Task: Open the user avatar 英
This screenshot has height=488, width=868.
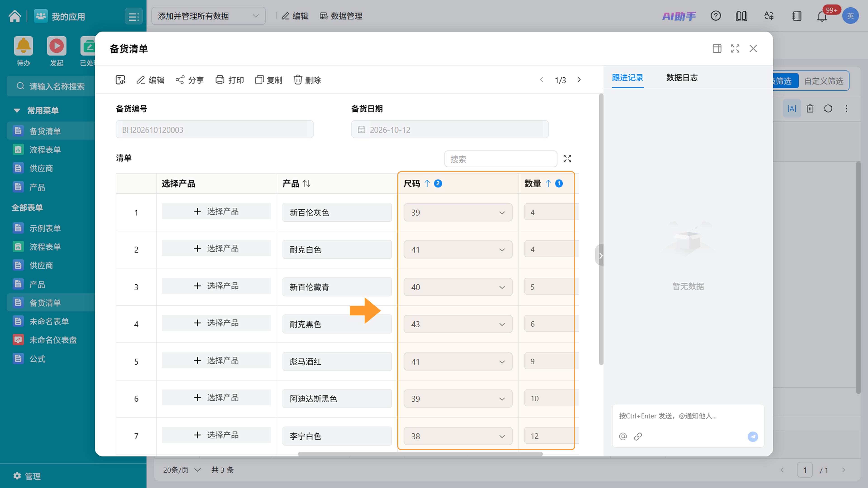Action: click(850, 16)
